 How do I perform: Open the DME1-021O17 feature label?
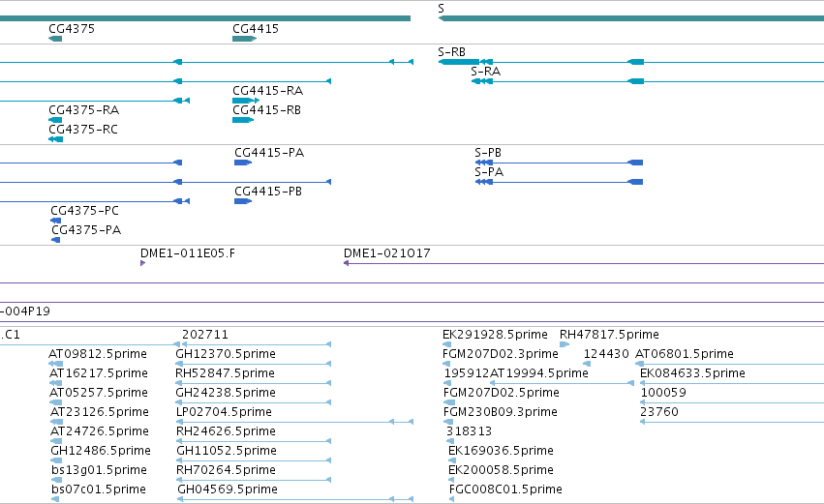386,253
